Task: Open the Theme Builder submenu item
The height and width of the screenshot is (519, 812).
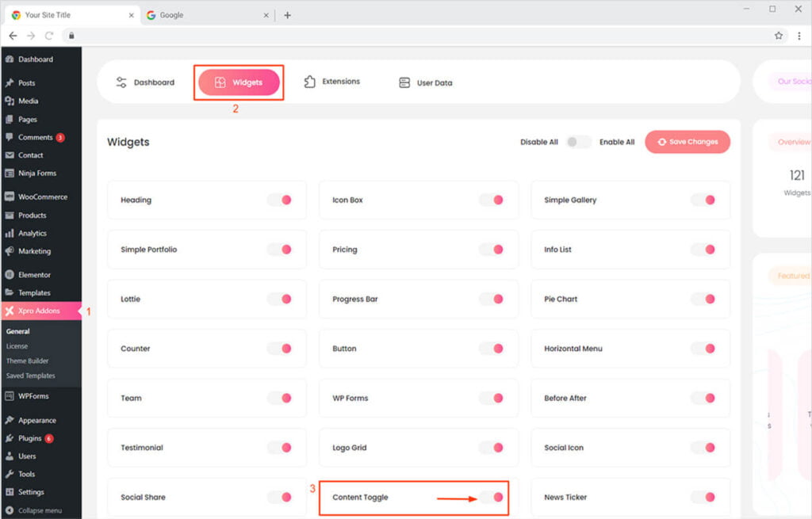Action: click(28, 361)
